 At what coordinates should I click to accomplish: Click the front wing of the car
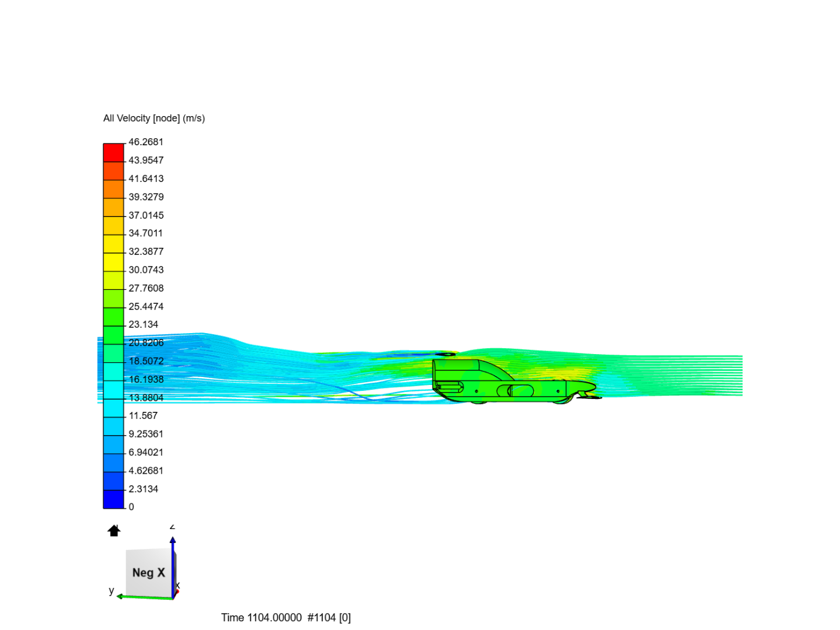[x=589, y=397]
